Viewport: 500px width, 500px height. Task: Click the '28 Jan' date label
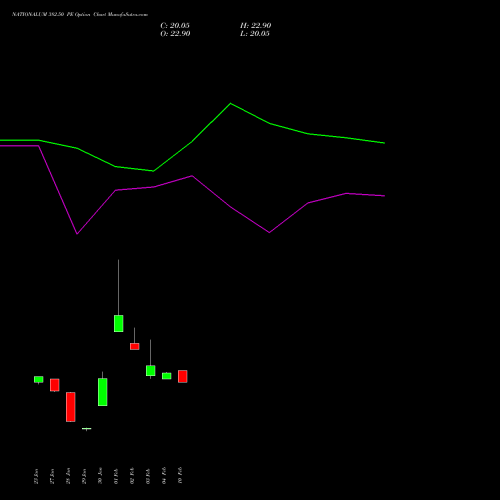[x=68, y=476]
